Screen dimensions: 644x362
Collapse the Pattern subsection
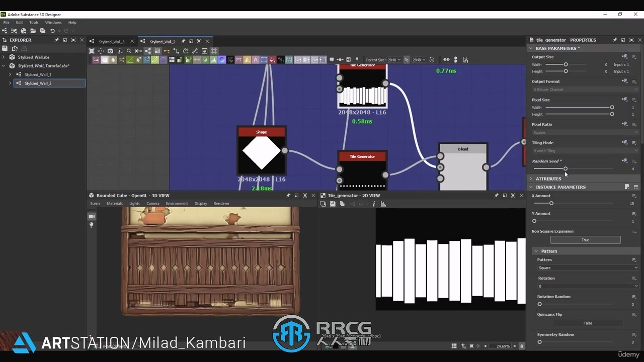coord(536,251)
